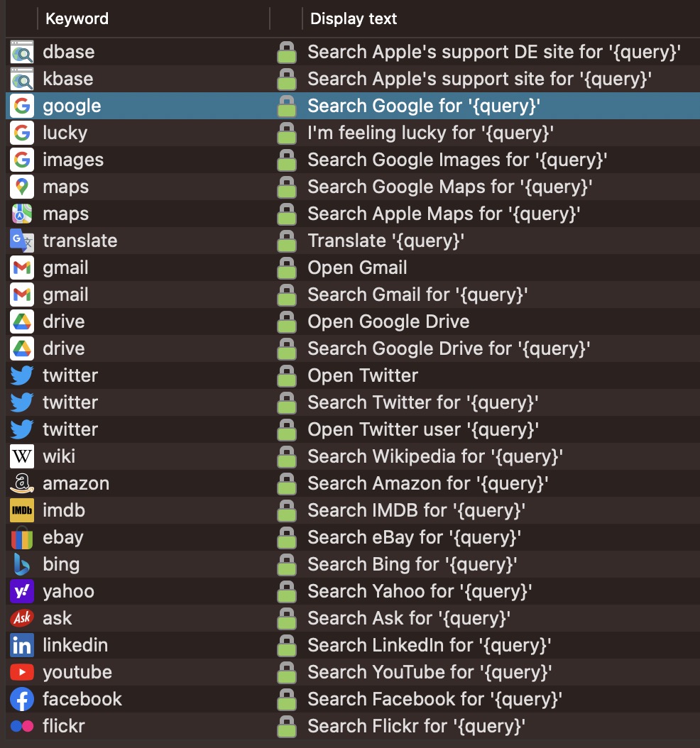Click the Wikipedia W icon
The height and width of the screenshot is (748, 700).
pos(22,456)
